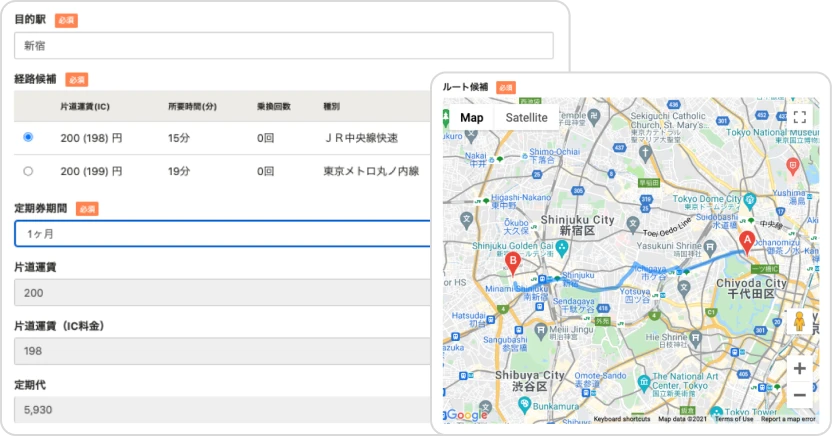Click the 片道運賃(IC) column header
Screen dimensions: 832x436
click(x=85, y=107)
